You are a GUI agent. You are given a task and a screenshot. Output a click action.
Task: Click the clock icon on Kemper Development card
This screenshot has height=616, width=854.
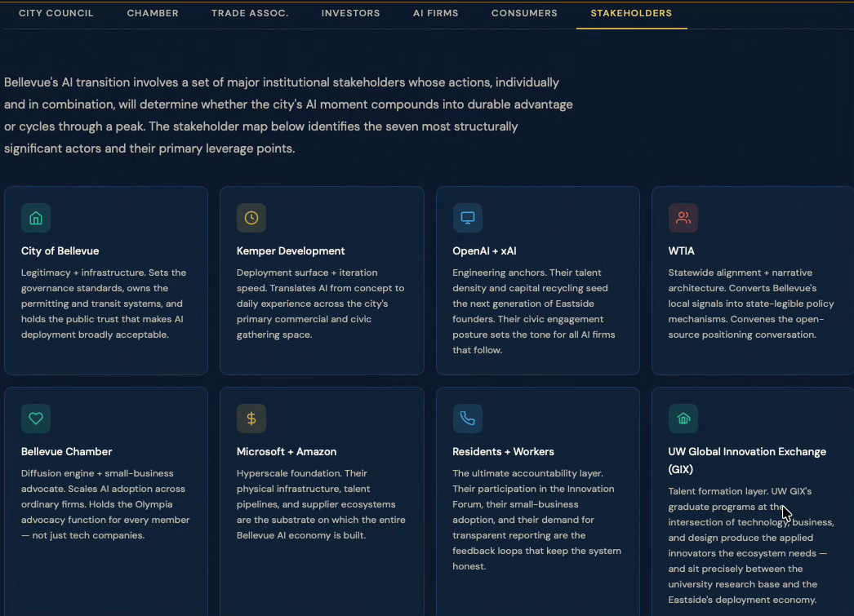(x=251, y=218)
